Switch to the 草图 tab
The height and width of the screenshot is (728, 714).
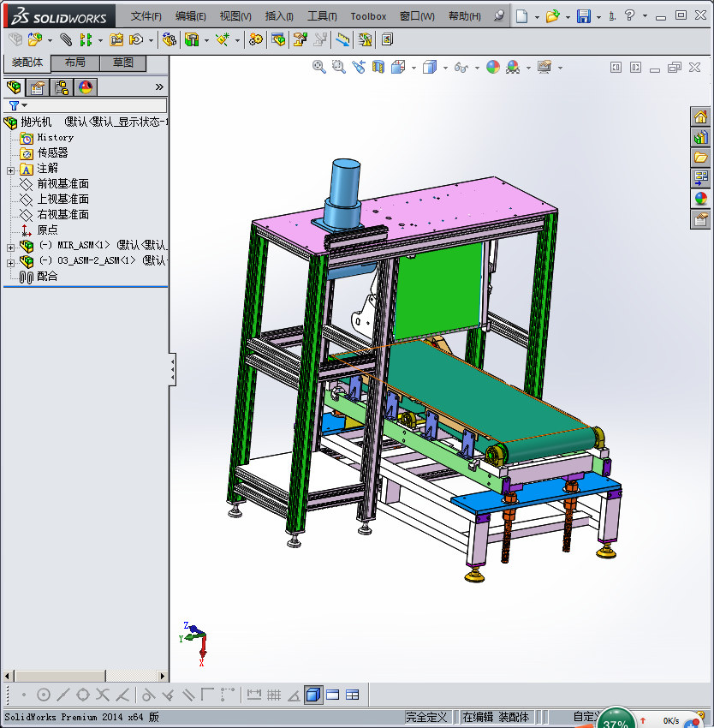pyautogui.click(x=123, y=63)
